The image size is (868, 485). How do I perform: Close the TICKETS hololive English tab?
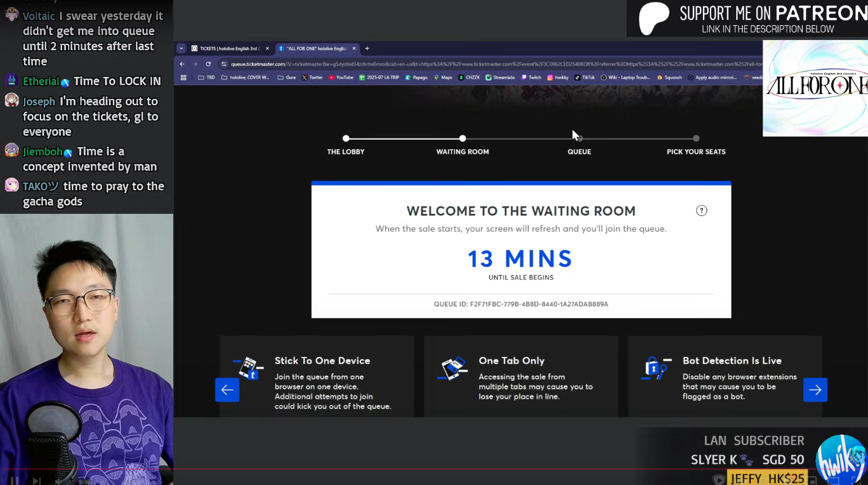[267, 48]
